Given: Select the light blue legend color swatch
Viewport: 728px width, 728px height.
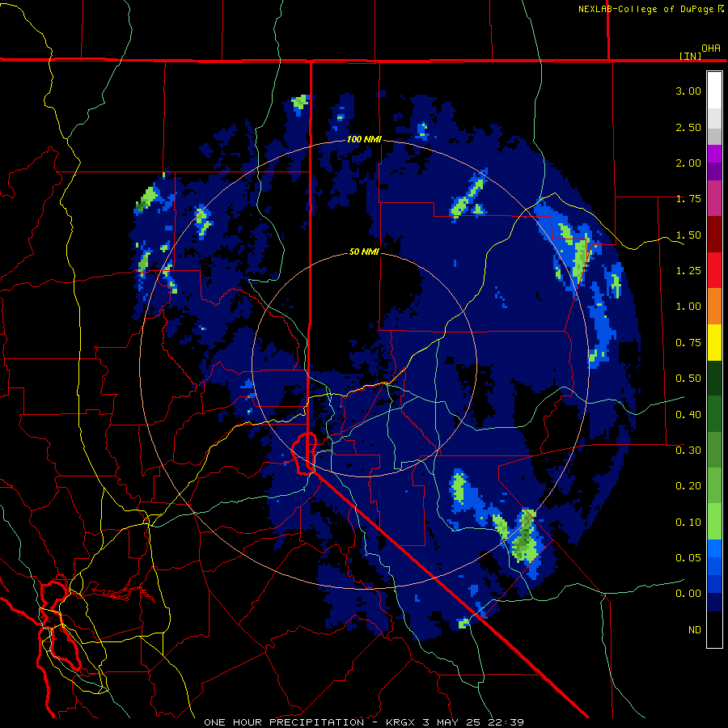Looking at the screenshot, I should point(714,548).
